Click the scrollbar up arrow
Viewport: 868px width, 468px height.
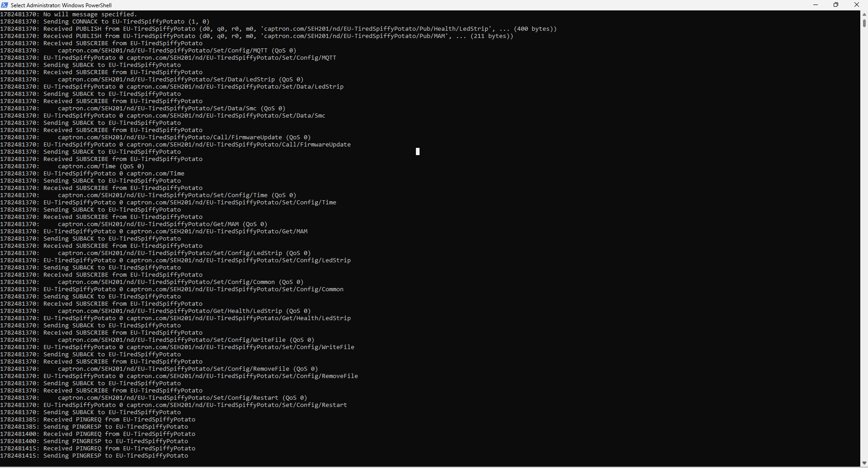pyautogui.click(x=864, y=14)
